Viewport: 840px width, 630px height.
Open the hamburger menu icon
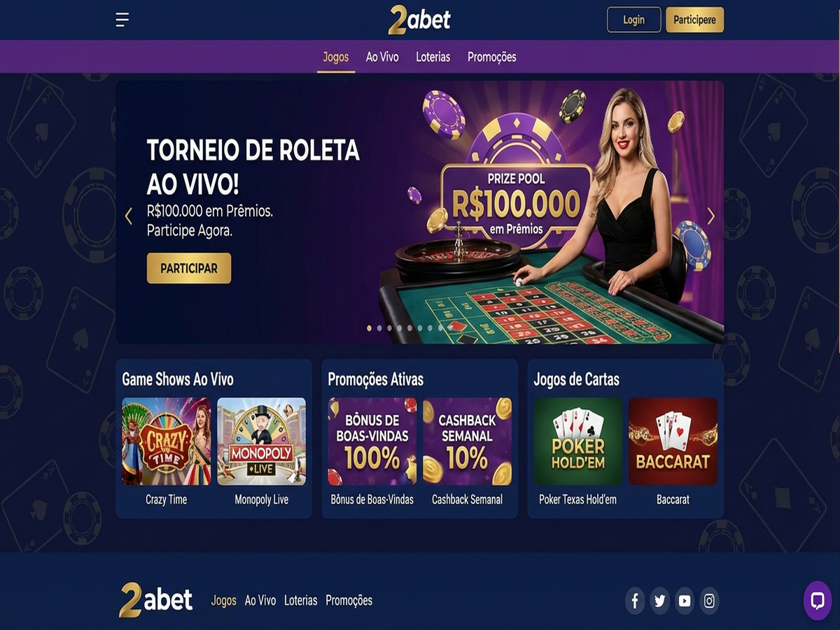122,20
